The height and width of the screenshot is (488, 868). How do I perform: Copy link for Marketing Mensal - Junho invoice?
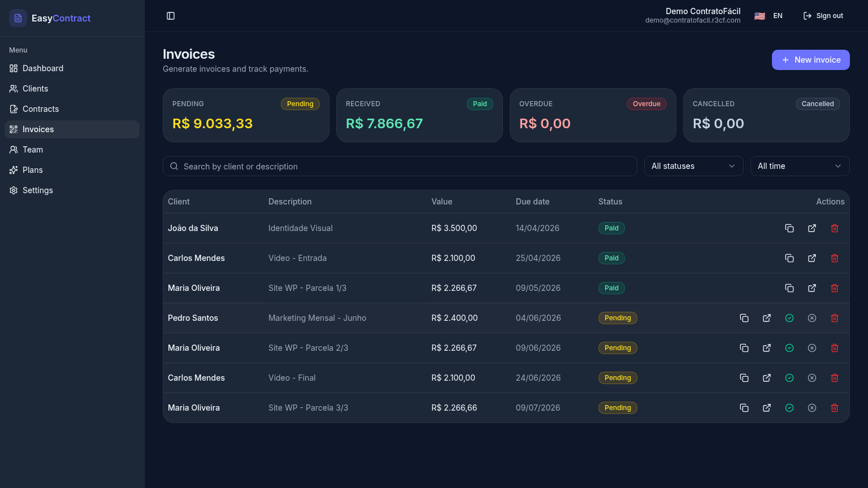[x=744, y=318]
